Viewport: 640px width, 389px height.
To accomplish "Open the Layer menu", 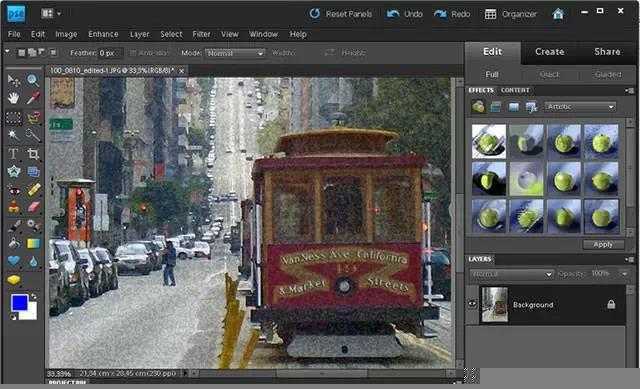I will pyautogui.click(x=140, y=35).
